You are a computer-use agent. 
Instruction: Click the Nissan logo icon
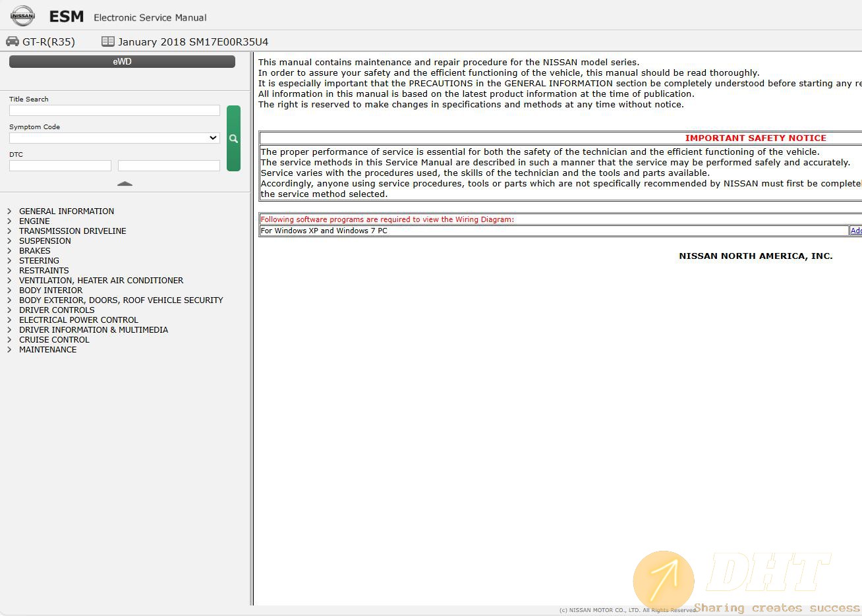pos(22,16)
